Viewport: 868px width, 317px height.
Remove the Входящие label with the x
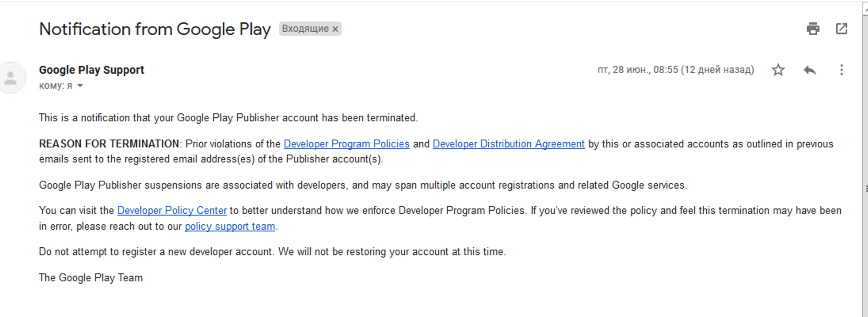point(335,29)
